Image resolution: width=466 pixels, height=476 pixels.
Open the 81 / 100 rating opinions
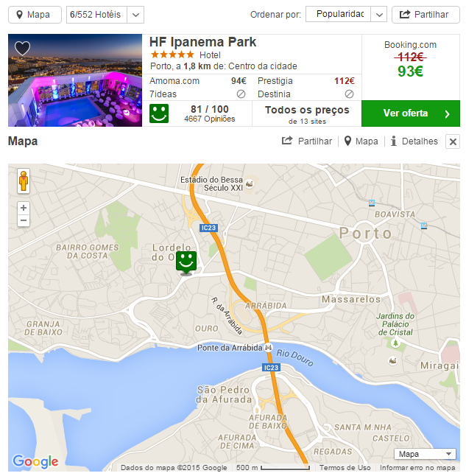[x=209, y=113]
